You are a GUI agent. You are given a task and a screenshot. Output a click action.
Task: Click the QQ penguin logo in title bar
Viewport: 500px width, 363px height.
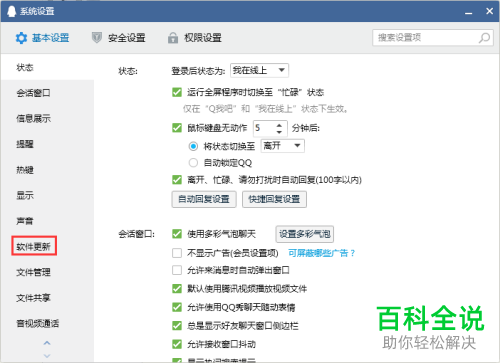11,11
